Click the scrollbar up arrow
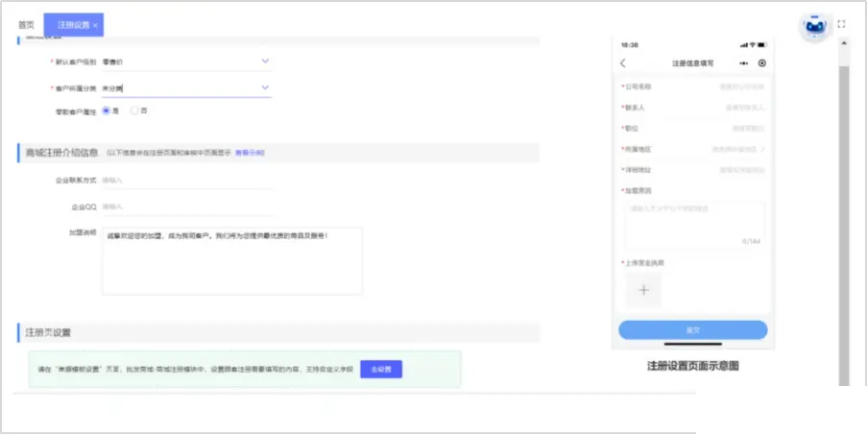This screenshot has height=435, width=868. pyautogui.click(x=844, y=43)
